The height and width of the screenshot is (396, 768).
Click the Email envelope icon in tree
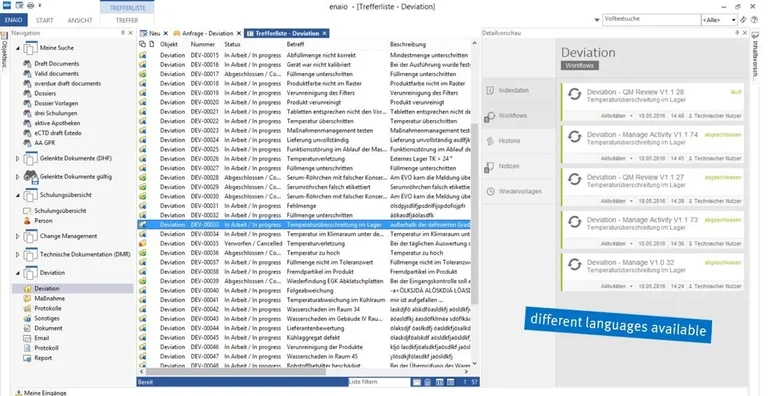coord(27,338)
